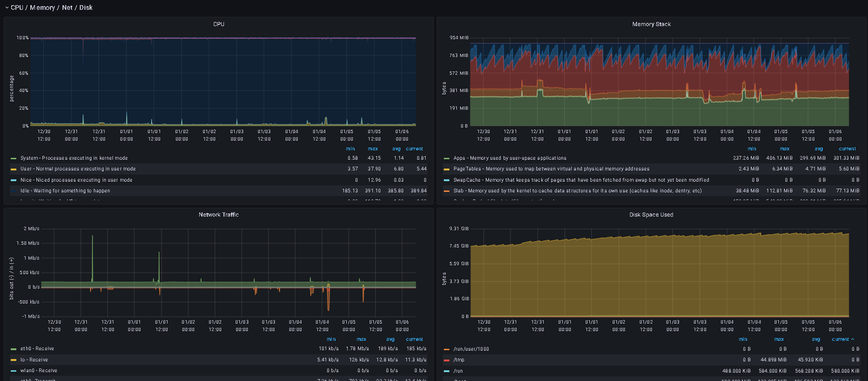Toggle eth0 - Receive series label

37,349
